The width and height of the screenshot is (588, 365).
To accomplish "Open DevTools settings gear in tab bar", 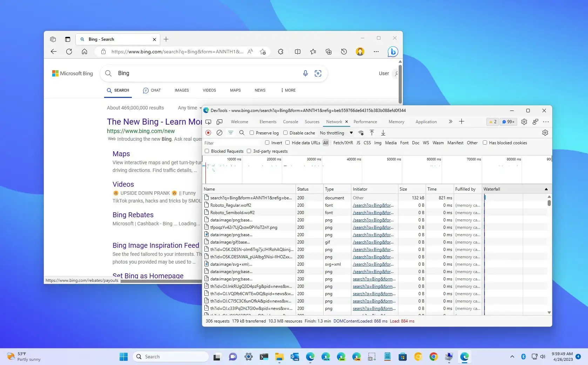I will tap(524, 122).
